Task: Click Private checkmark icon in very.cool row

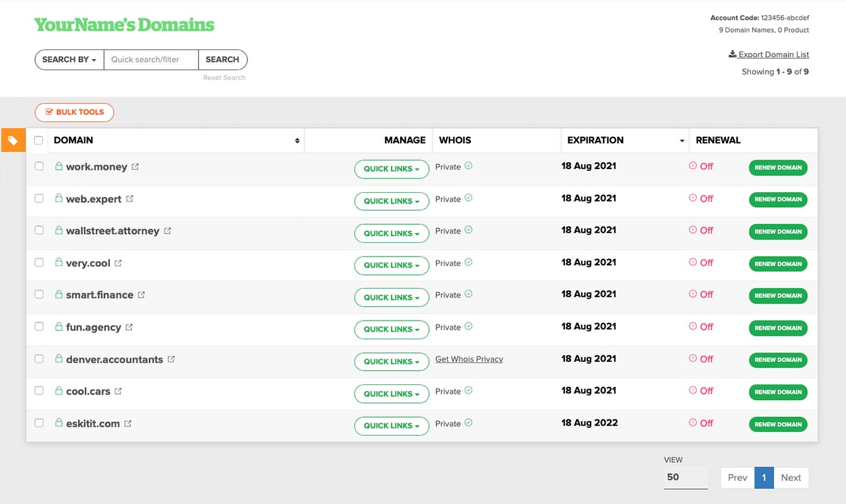Action: [x=468, y=262]
